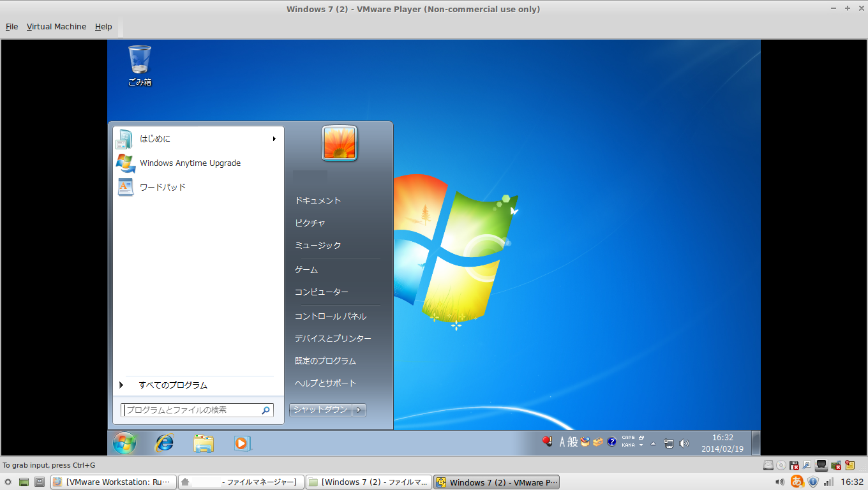
Task: Click the host show-desktop panel icon
Action: click(40, 482)
